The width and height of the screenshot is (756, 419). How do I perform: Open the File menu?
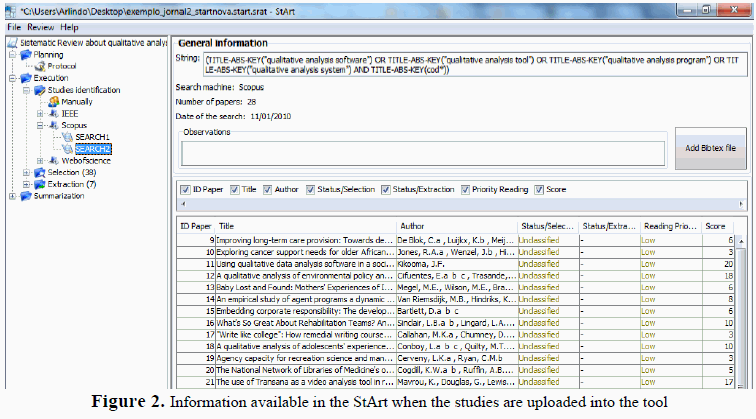13,27
